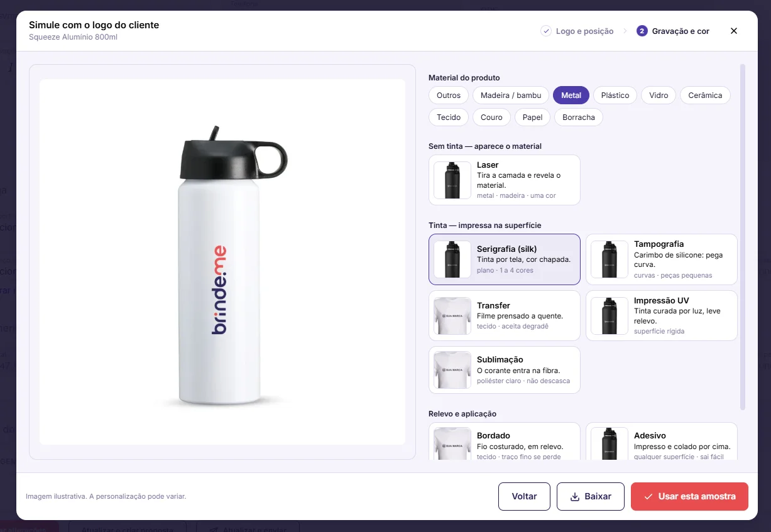Click the Serigrafia bottle thumbnail

pos(452,259)
